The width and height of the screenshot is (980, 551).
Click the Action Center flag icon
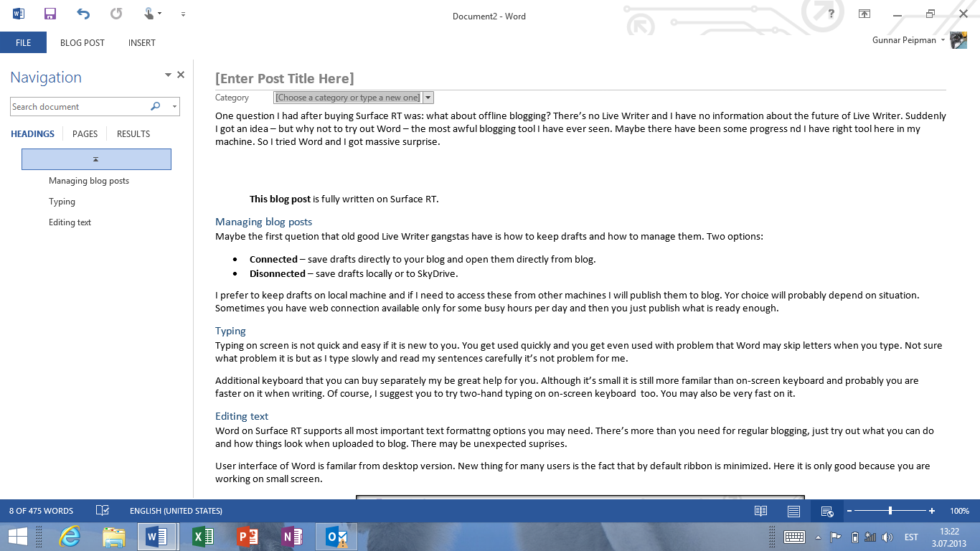pyautogui.click(x=836, y=537)
